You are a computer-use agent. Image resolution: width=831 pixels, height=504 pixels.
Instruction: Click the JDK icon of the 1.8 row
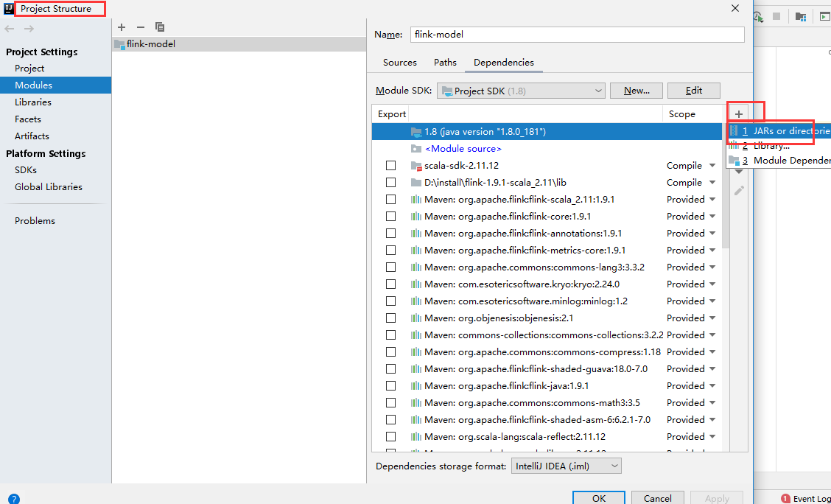(416, 131)
